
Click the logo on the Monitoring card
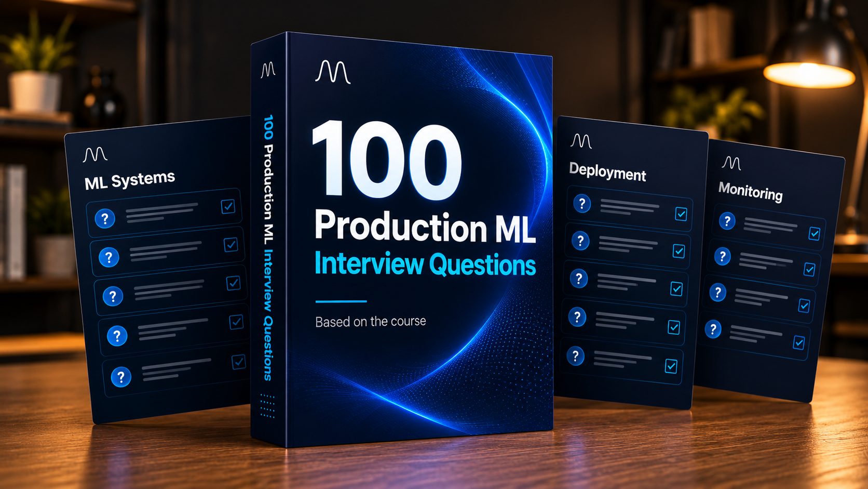click(x=731, y=163)
